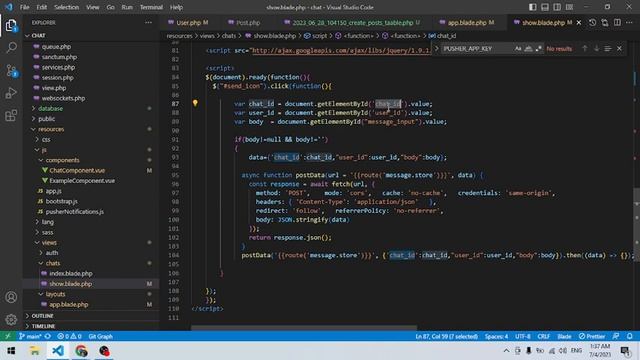The height and width of the screenshot is (360, 640).
Task: Open Source Control view
Action: click(x=11, y=71)
